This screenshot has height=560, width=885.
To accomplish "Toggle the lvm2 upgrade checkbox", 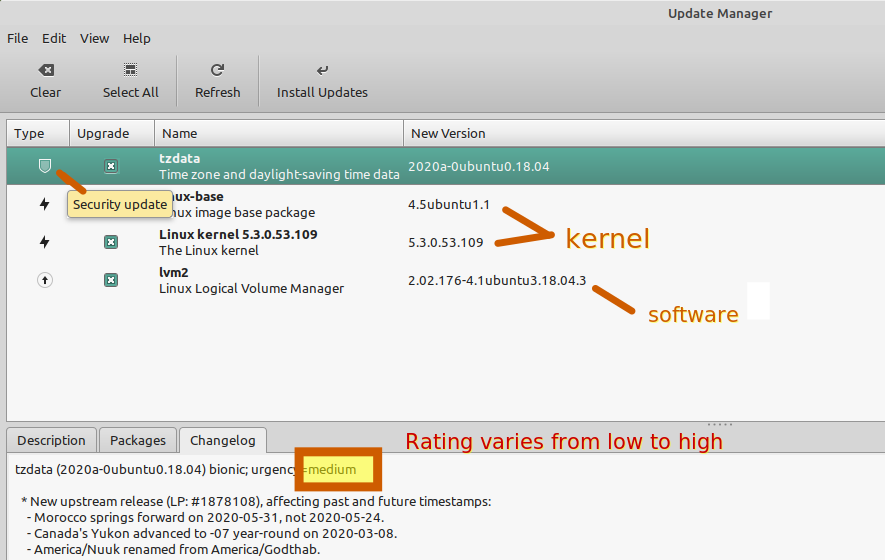I will pyautogui.click(x=111, y=280).
